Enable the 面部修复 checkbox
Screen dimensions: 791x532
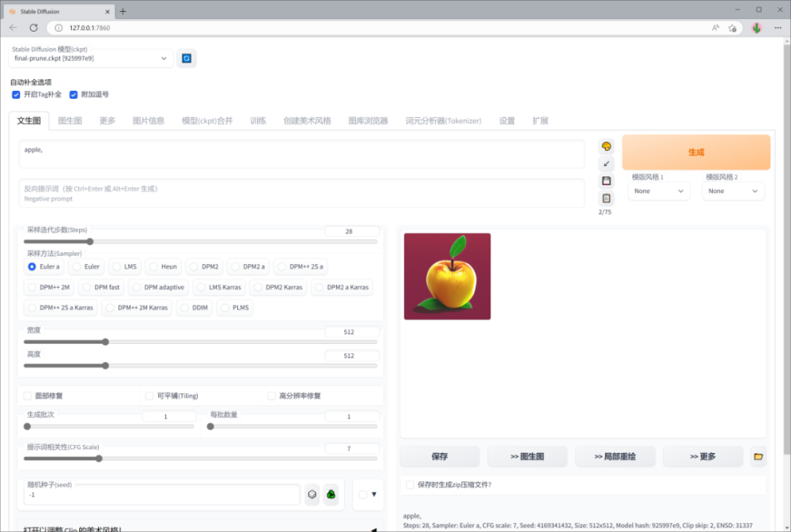[28, 396]
